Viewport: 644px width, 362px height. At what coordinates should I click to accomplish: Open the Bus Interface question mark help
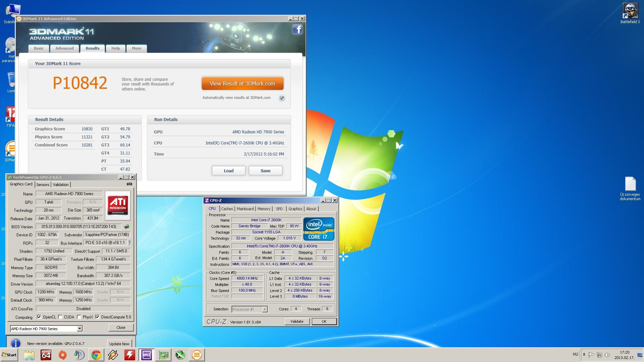pyautogui.click(x=129, y=243)
